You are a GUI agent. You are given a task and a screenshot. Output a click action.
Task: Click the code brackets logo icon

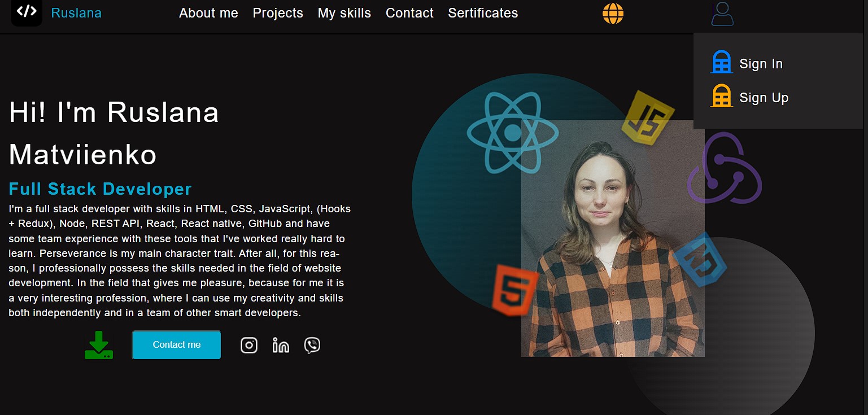coord(27,12)
